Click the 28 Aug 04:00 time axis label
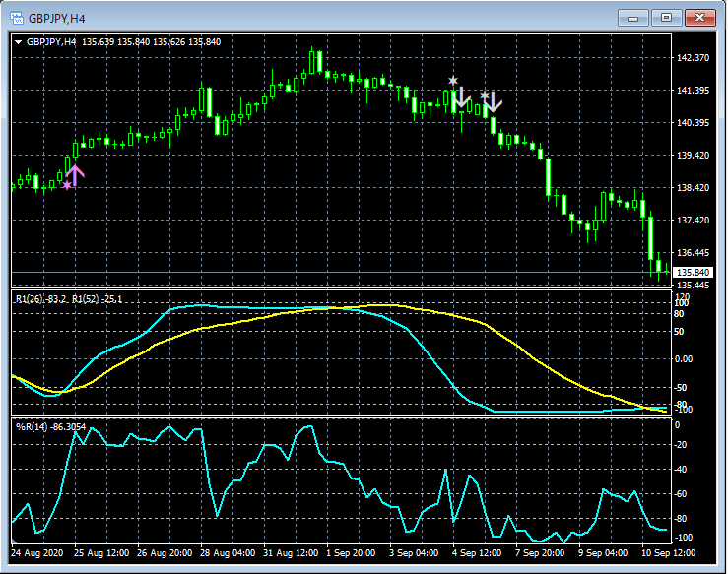This screenshot has width=728, height=574. [x=228, y=553]
